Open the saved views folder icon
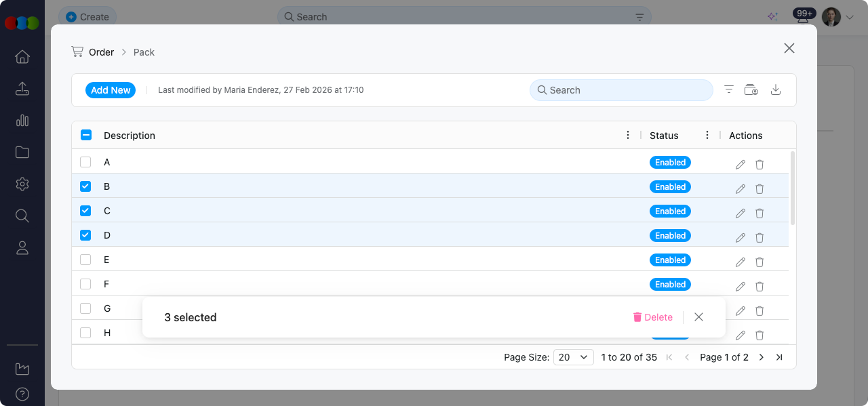 tap(751, 89)
